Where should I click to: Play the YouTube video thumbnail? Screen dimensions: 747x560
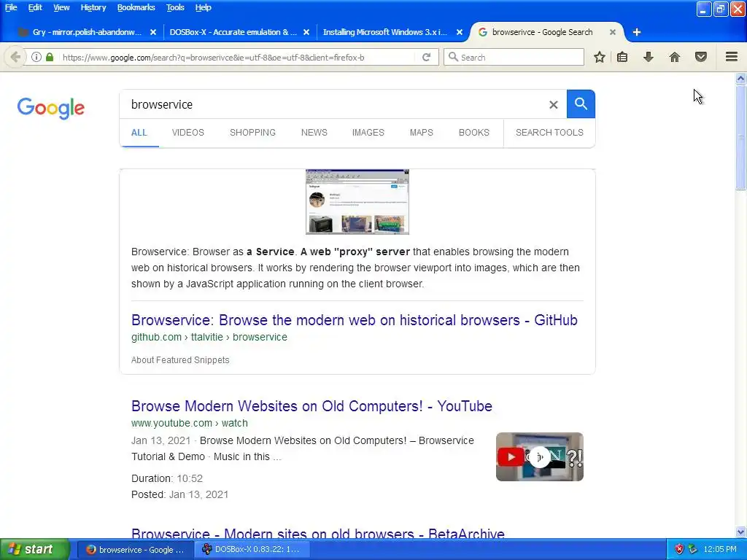click(x=539, y=456)
